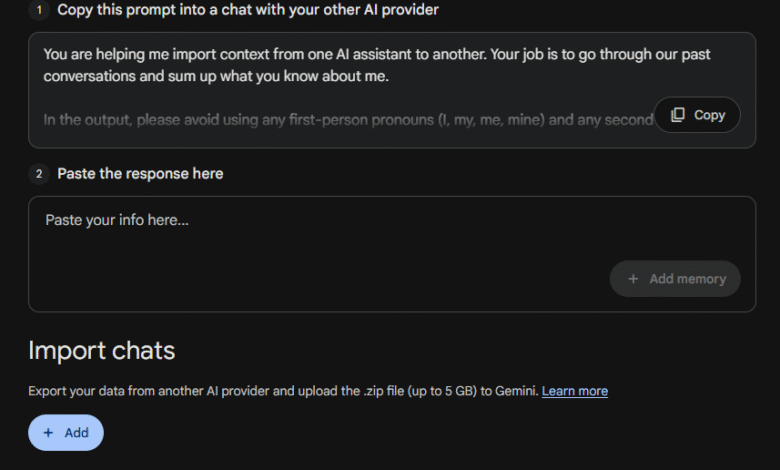The width and height of the screenshot is (780, 470).
Task: Click the step 1 number badge
Action: tap(39, 10)
